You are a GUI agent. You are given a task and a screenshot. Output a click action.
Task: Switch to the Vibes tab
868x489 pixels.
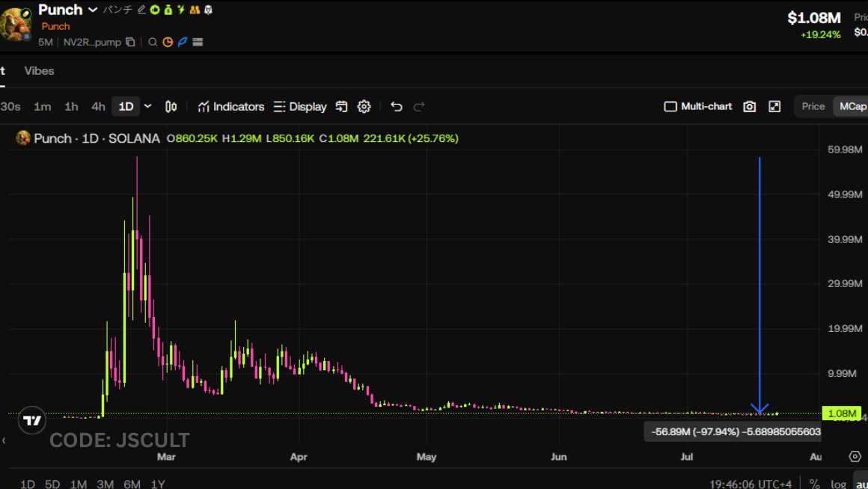tap(40, 71)
